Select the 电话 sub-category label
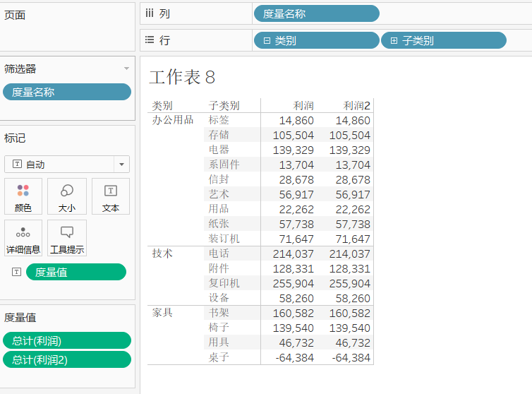This screenshot has height=394, width=532. 219,253
